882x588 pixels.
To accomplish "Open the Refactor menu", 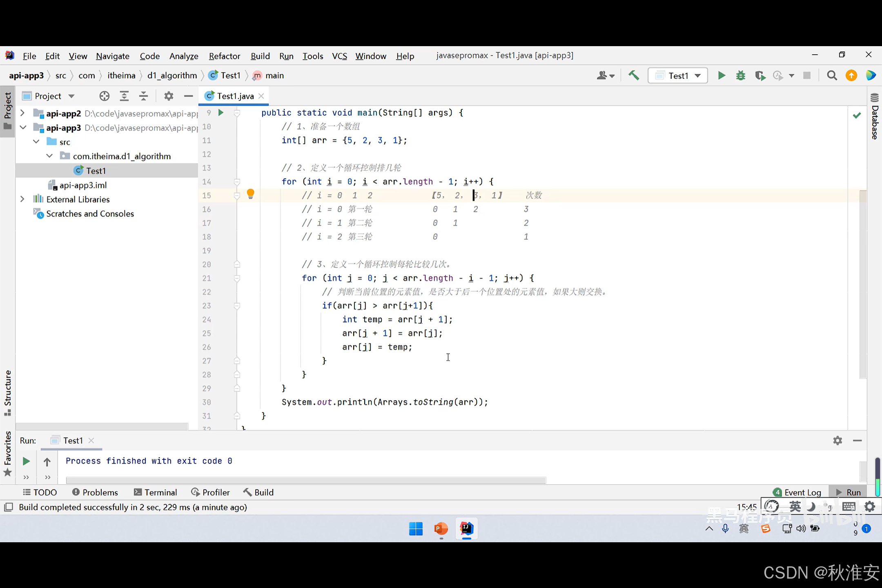I will [x=224, y=56].
